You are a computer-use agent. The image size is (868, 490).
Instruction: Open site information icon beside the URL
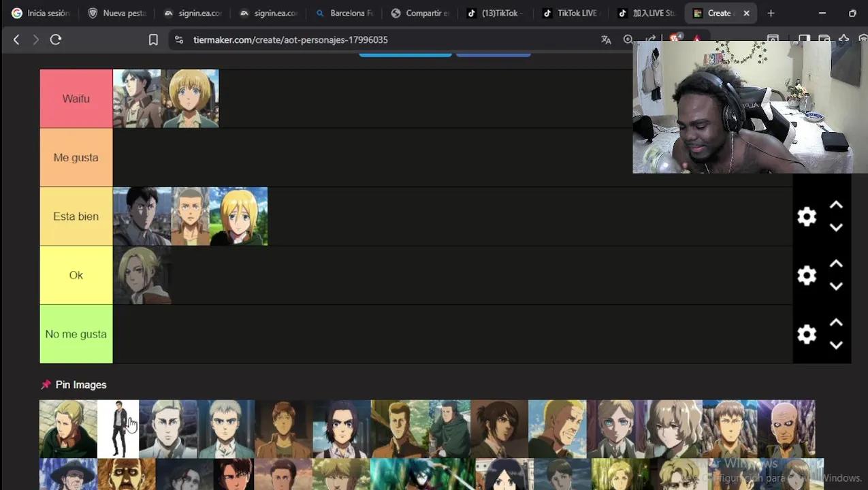tap(178, 39)
